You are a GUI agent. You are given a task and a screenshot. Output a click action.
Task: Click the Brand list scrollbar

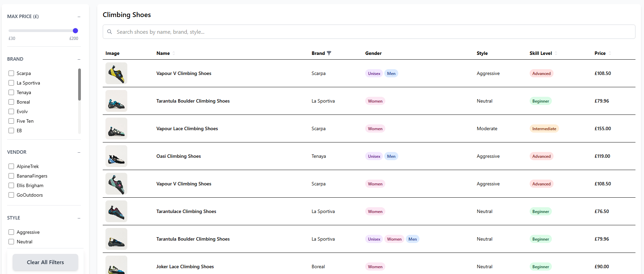coord(80,85)
